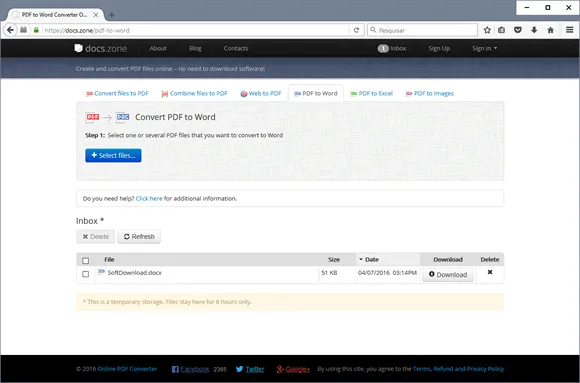Image resolution: width=580 pixels, height=383 pixels.
Task: Open the downloads arrow in toolbar
Action: pyautogui.click(x=534, y=30)
